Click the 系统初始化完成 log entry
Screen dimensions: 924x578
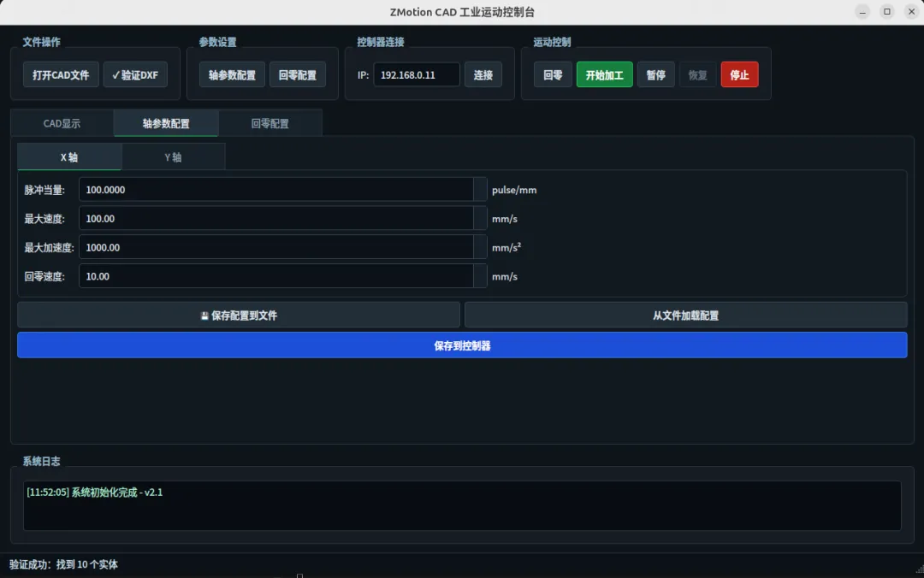94,492
